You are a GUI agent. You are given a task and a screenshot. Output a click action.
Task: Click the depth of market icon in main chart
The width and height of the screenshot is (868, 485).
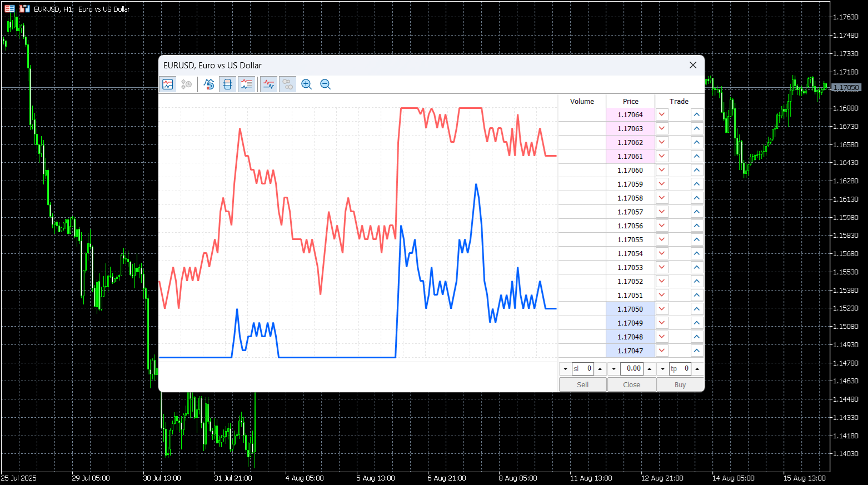pos(24,9)
